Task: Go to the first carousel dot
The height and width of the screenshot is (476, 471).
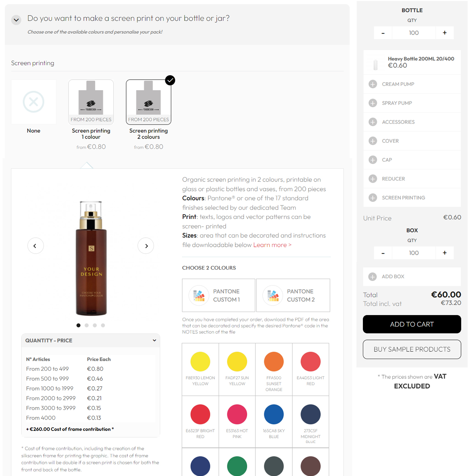Action: 78,325
